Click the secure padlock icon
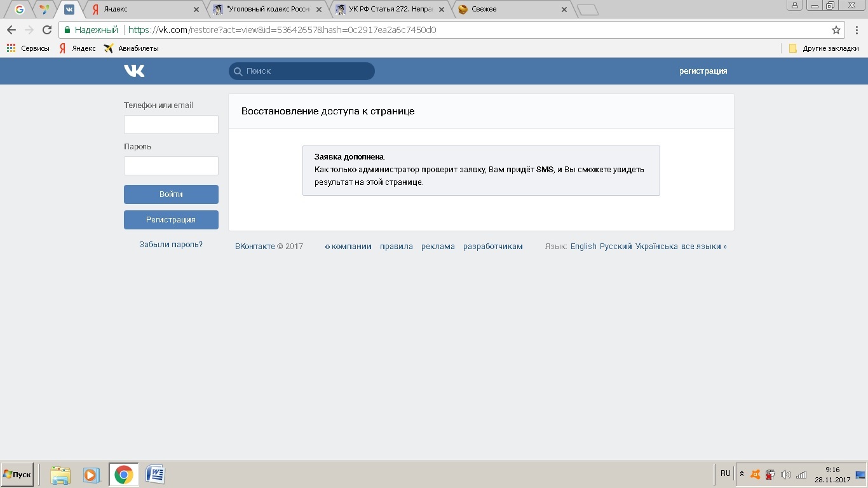Screen dimensions: 868x488 pyautogui.click(x=68, y=30)
